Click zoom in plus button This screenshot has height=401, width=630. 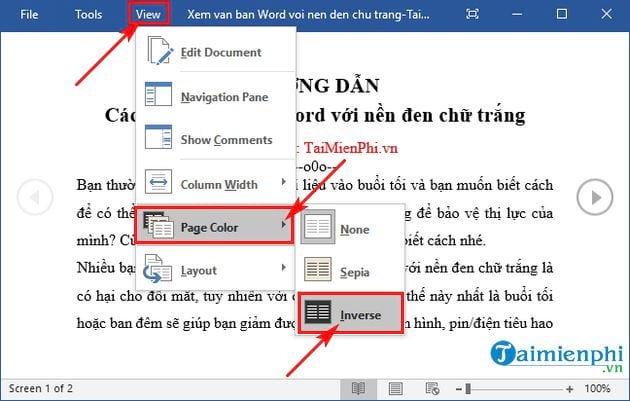[569, 389]
